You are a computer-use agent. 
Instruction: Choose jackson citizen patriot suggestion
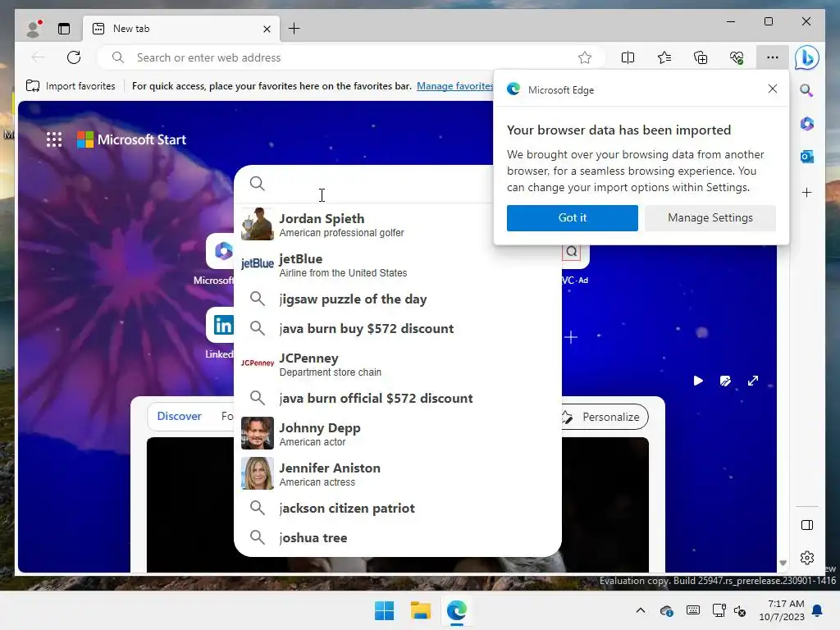[x=398, y=508]
